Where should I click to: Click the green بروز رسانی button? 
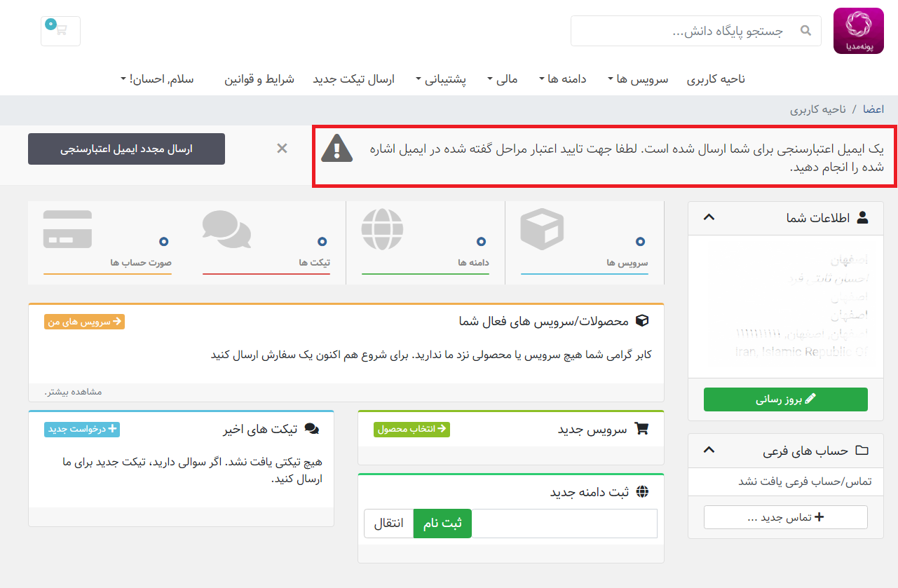point(786,399)
